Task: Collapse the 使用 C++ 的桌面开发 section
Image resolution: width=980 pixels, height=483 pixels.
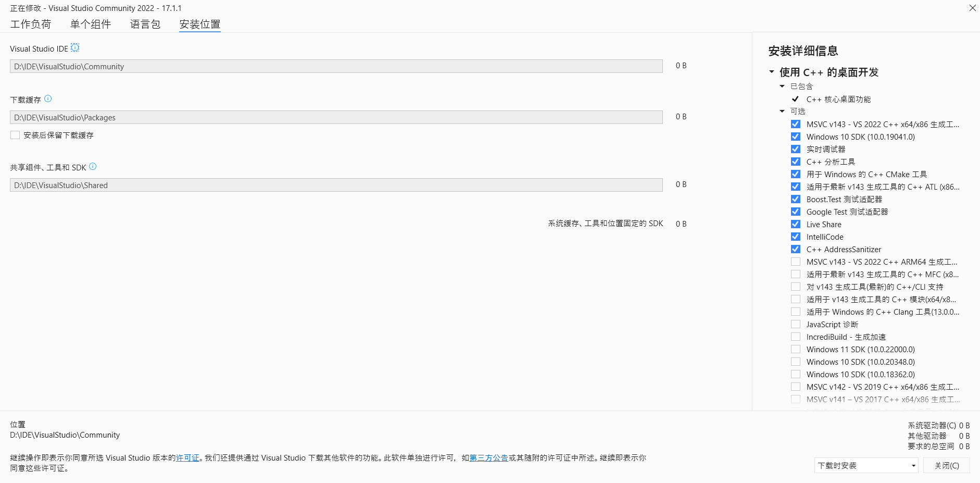Action: (772, 72)
